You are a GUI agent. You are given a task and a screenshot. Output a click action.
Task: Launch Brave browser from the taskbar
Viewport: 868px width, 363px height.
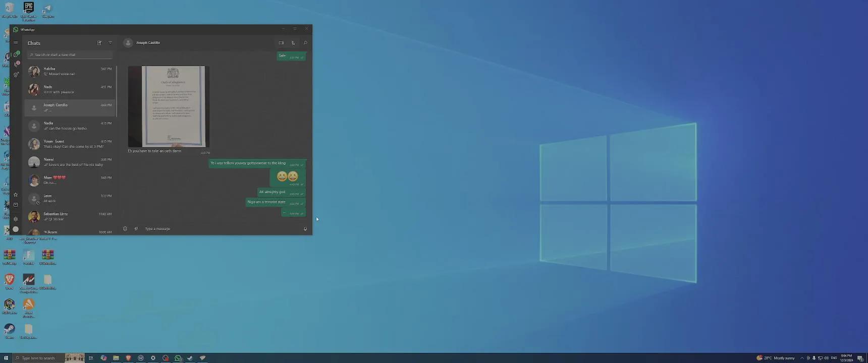tap(128, 358)
